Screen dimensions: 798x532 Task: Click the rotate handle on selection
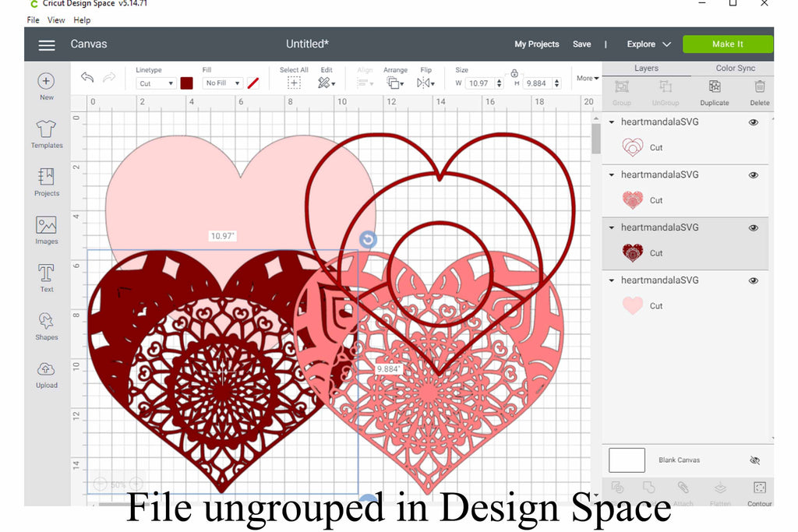tap(368, 240)
